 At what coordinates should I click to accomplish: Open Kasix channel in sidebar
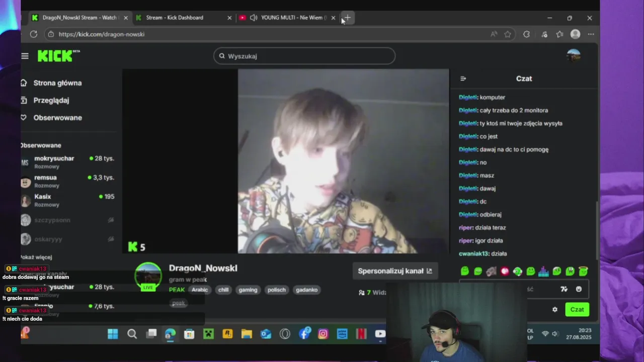(68, 200)
